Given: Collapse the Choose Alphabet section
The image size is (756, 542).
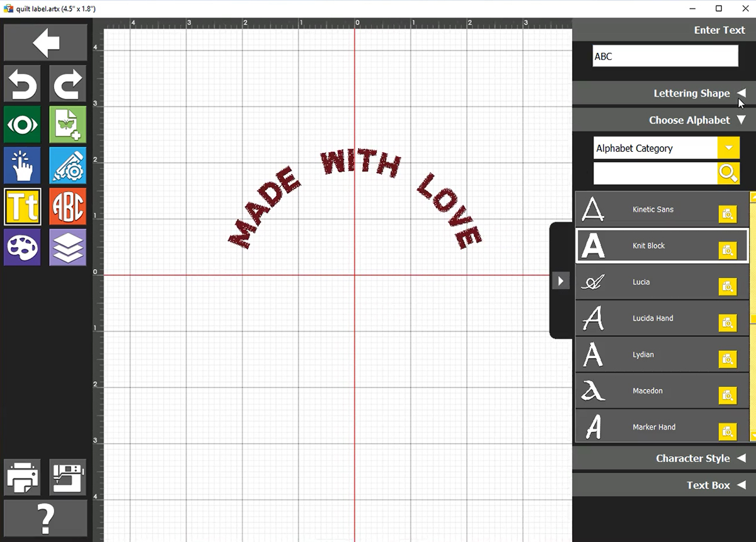Looking at the screenshot, I should pyautogui.click(x=741, y=120).
